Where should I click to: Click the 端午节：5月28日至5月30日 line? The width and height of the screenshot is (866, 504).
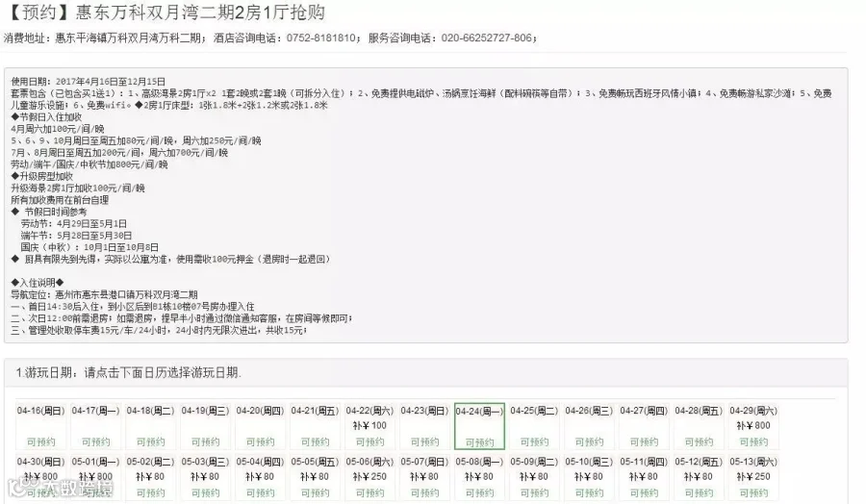pyautogui.click(x=76, y=235)
